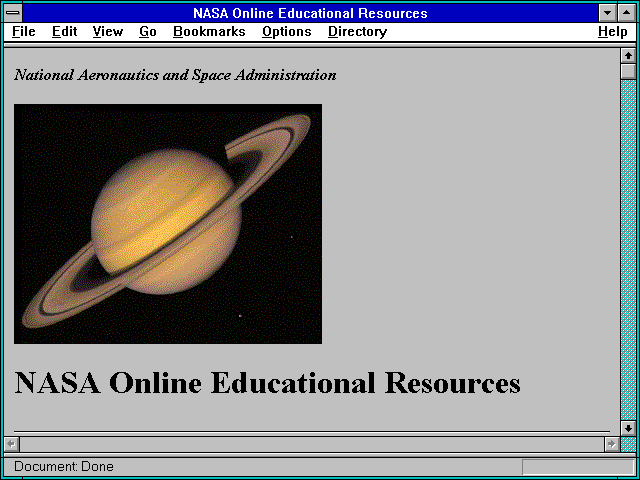Click the horizontal scrollbar left arrow

(11, 444)
